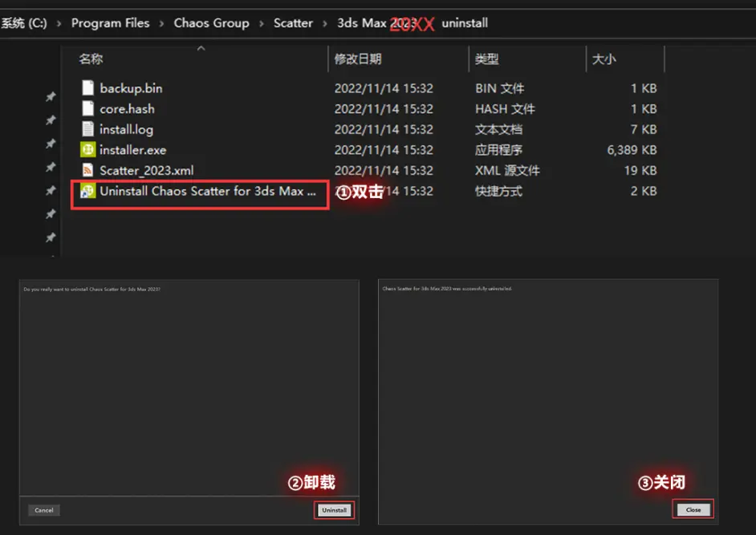Select Uninstall Chaos Scatter for 3ds Max shortcut

208,192
